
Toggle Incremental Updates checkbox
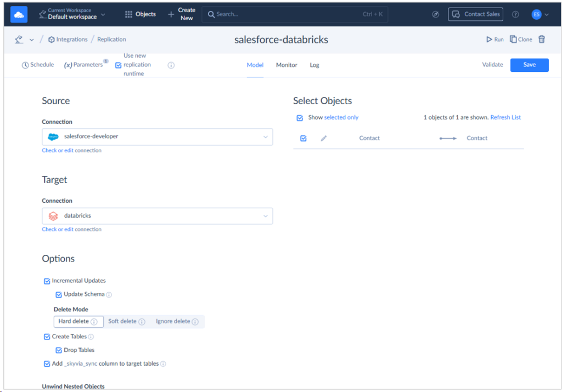(47, 281)
